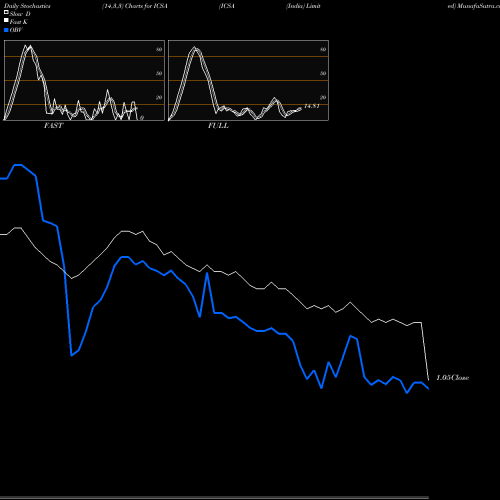
Task: Select the 'Slow D' legend label
Action: coord(20,14)
